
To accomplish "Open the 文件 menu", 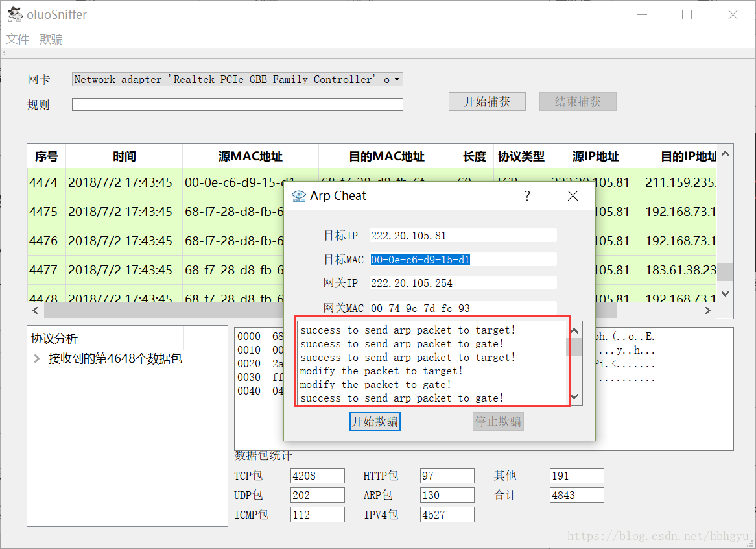I will click(x=18, y=39).
